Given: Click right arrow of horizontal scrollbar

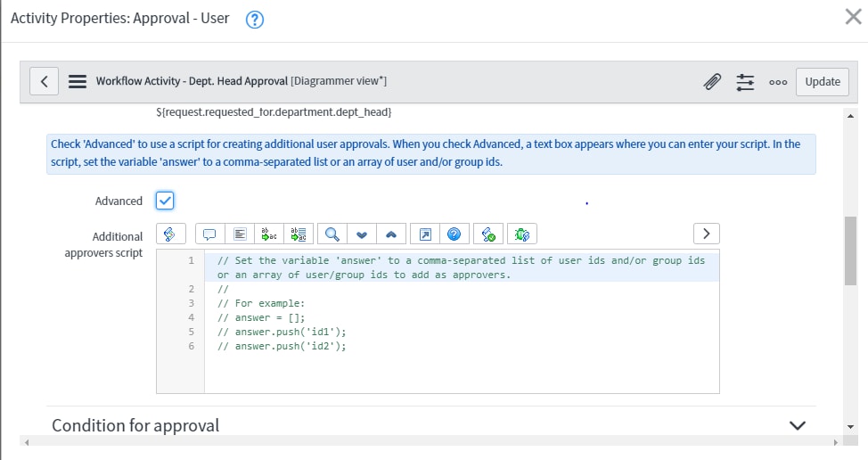Looking at the screenshot, I should (x=836, y=442).
